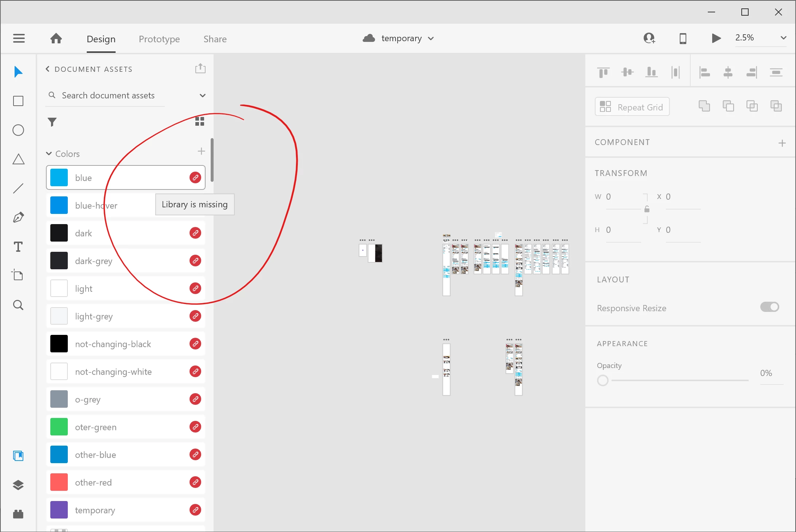Select the Pen tool
Screen dimensions: 796x532
tap(18, 218)
